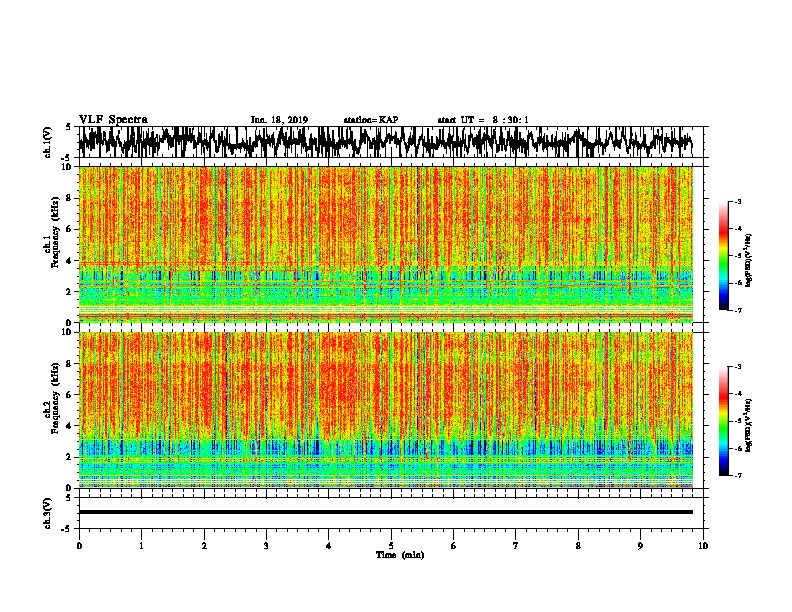Click time axis tick label "10" at bottom
Viewport: 792px width, 612px height.
point(703,546)
